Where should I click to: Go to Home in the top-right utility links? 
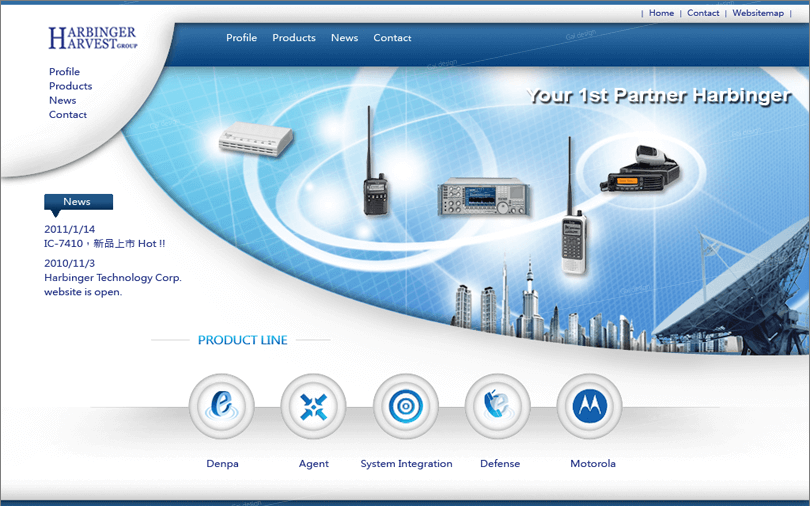661,13
